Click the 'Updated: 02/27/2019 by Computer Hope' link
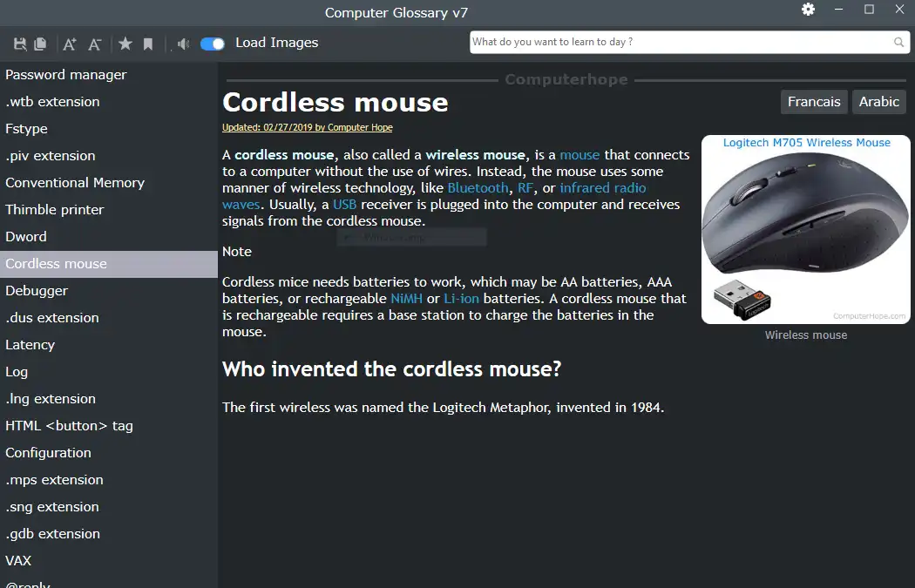Image resolution: width=915 pixels, height=588 pixels. pos(307,127)
